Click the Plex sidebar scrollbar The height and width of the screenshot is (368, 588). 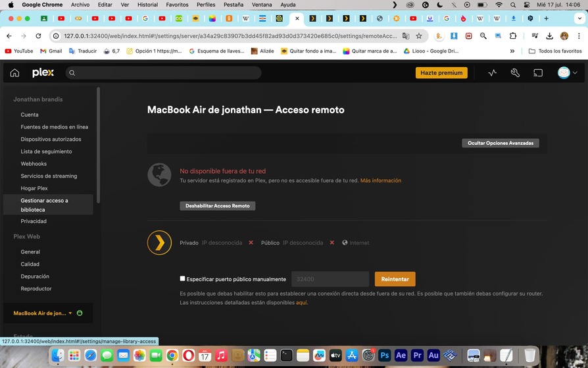pos(98,145)
